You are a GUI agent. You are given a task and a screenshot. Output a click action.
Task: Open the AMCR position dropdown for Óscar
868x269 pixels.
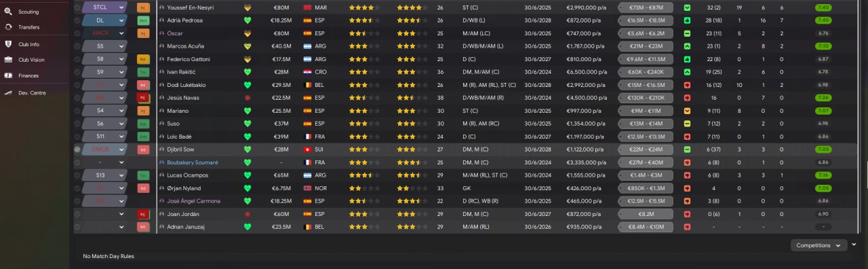(x=104, y=33)
